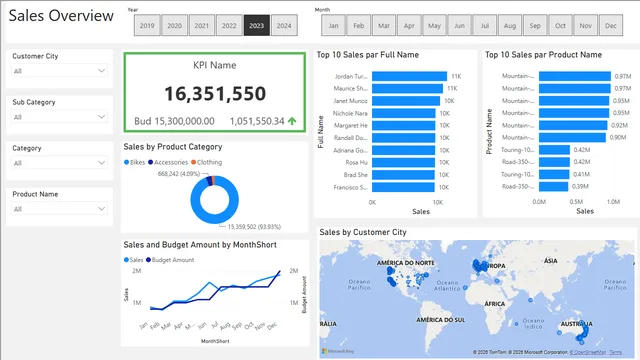Click the Margaret He name label

tap(351, 125)
